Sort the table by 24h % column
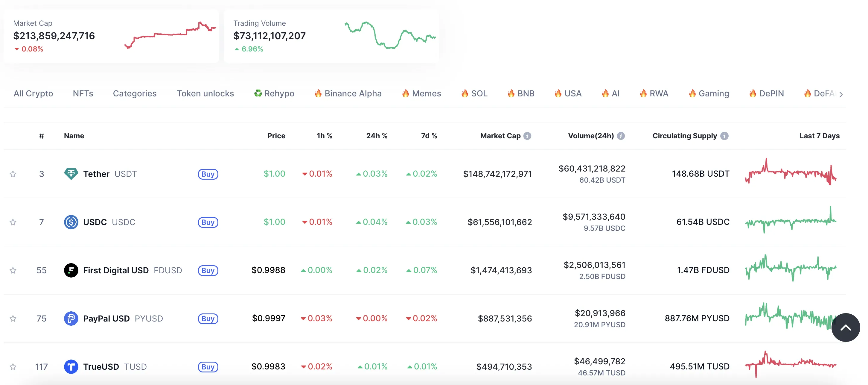868x385 pixels. (377, 136)
